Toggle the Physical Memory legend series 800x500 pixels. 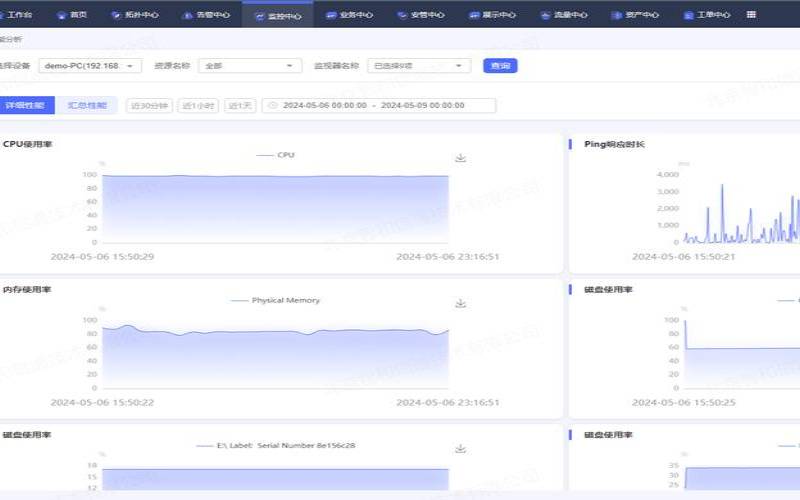point(275,300)
